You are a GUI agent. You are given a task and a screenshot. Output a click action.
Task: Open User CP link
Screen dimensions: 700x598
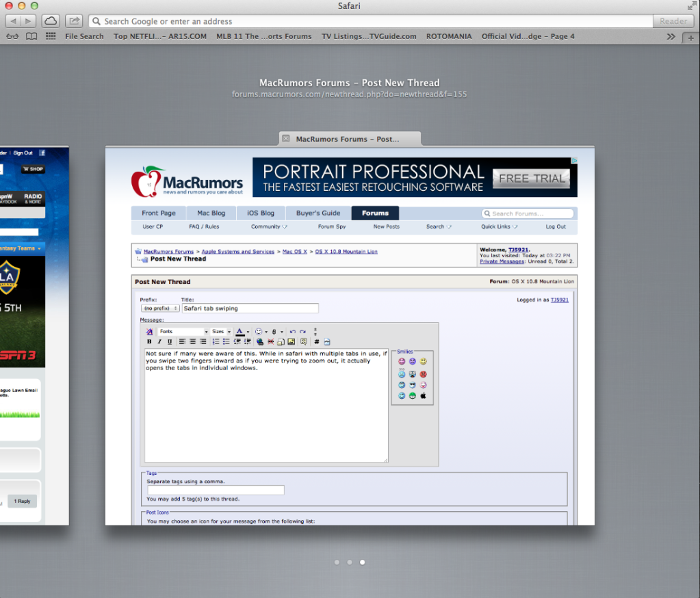tap(153, 226)
